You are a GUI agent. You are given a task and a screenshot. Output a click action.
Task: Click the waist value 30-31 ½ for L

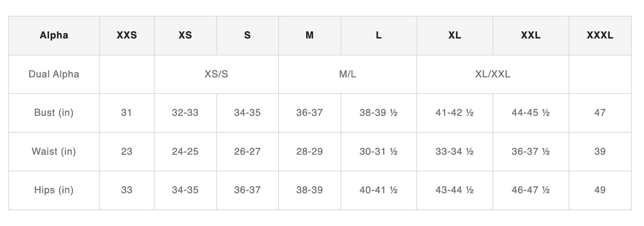click(x=378, y=152)
